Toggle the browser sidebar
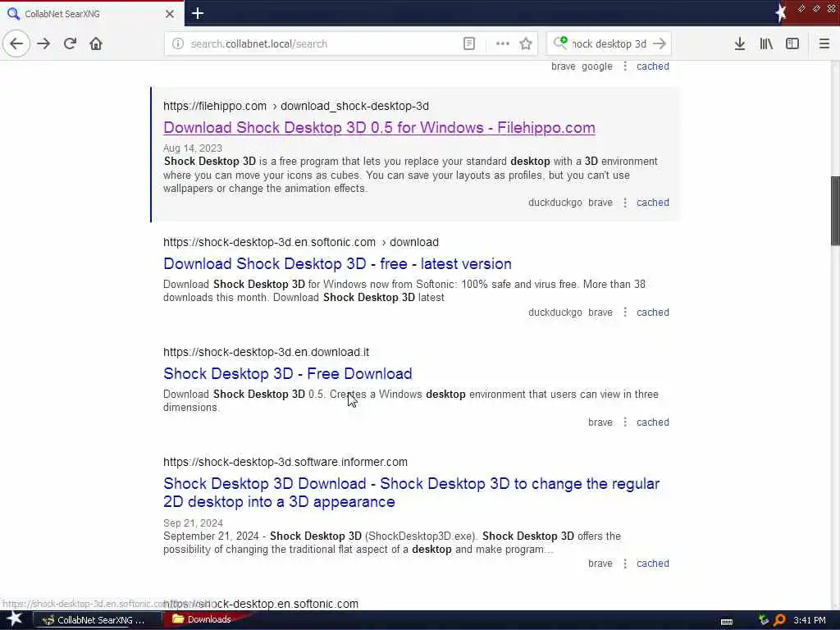Image resolution: width=840 pixels, height=630 pixels. tap(792, 44)
